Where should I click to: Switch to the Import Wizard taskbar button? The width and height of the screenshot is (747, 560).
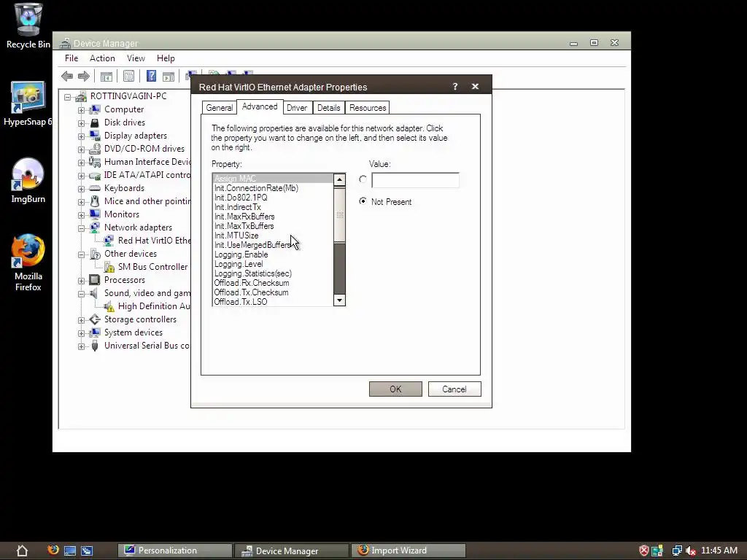click(409, 551)
